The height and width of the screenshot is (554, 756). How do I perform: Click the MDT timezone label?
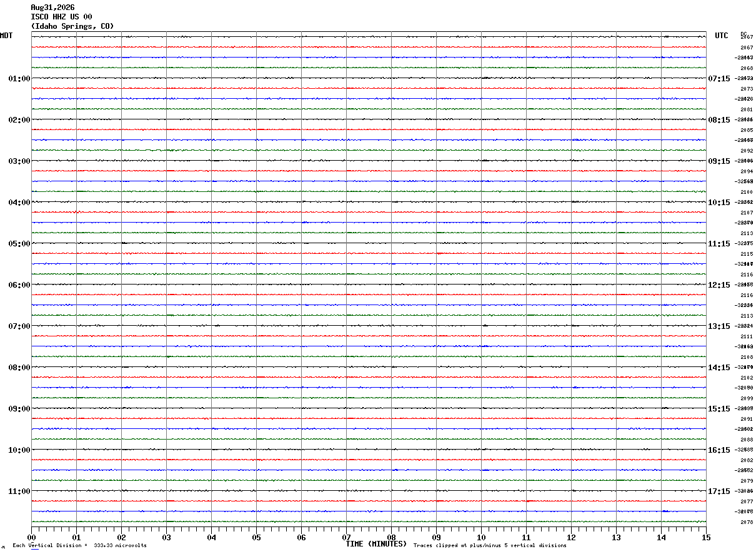(6, 36)
